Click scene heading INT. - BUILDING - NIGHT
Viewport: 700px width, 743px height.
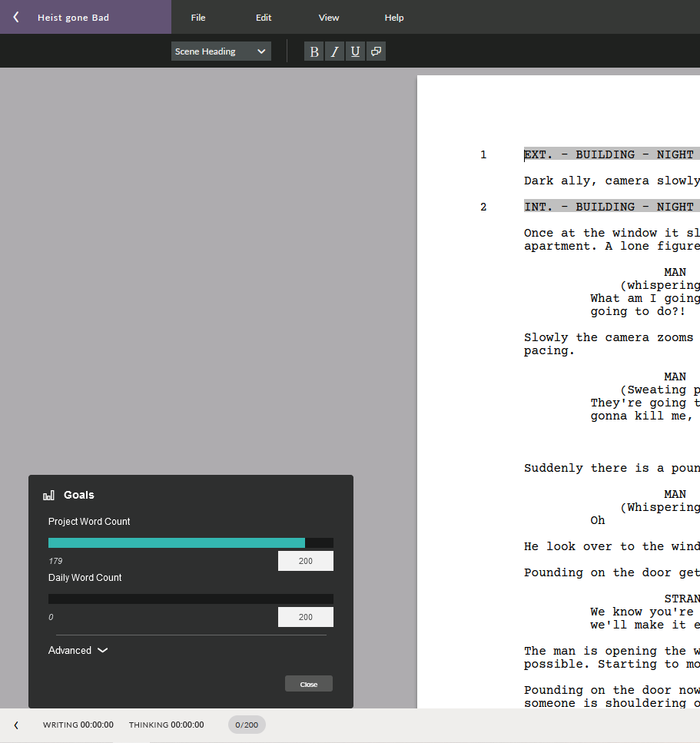click(609, 207)
